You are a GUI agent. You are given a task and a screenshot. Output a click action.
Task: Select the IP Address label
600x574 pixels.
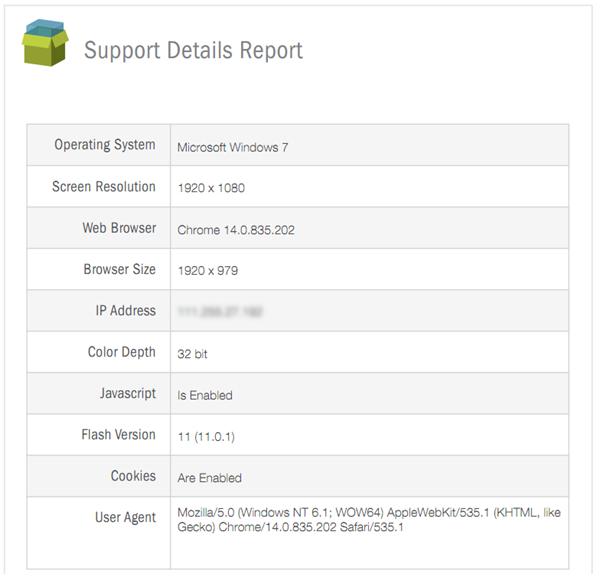click(x=125, y=311)
